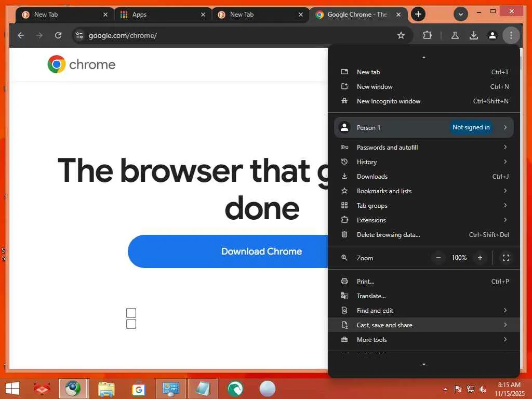The width and height of the screenshot is (532, 399).
Task: Expand Cast, save and share submenu
Action: 424,325
